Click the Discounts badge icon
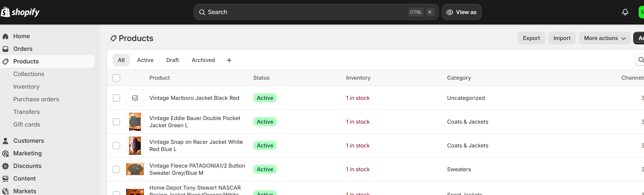This screenshot has width=644, height=195. [5, 166]
